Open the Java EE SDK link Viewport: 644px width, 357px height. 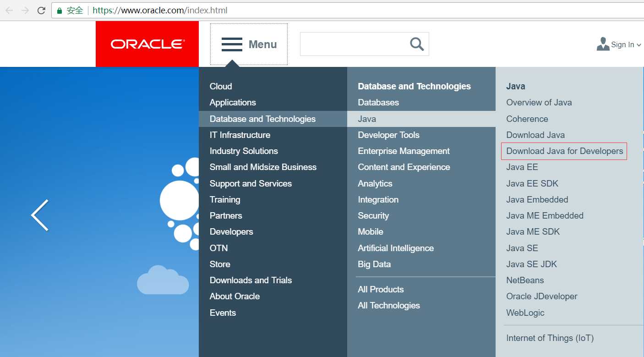tap(532, 183)
